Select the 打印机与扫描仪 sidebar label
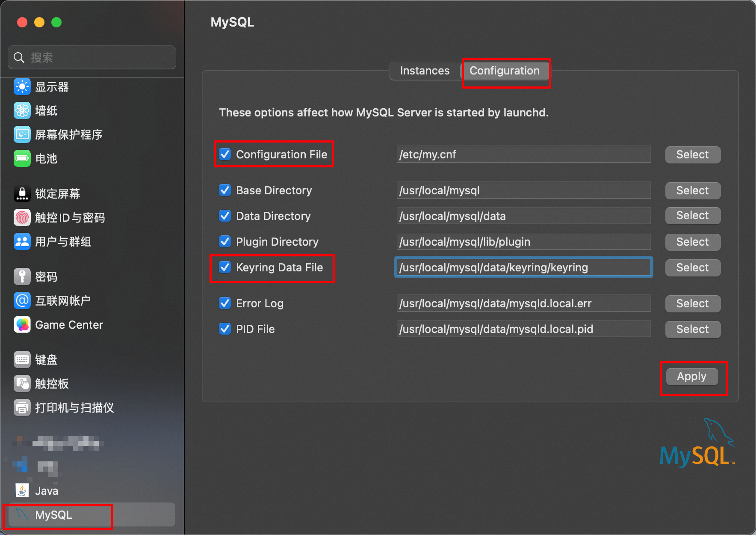Screen dimensions: 756x535 tap(74, 408)
